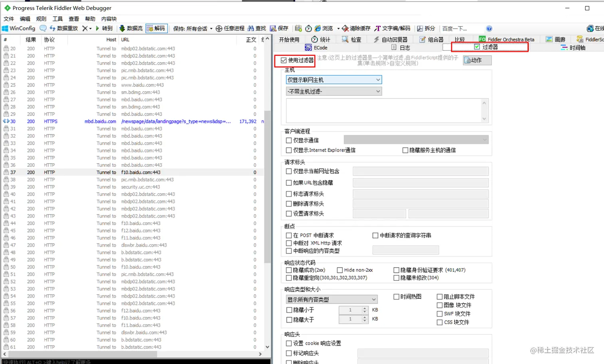Click the blue help question icon
The height and width of the screenshot is (364, 604).
489,28
